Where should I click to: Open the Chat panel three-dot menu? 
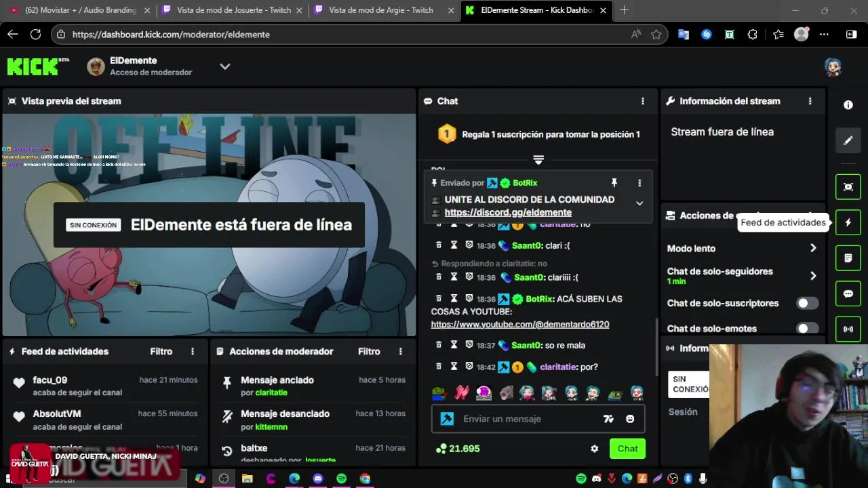click(x=643, y=101)
